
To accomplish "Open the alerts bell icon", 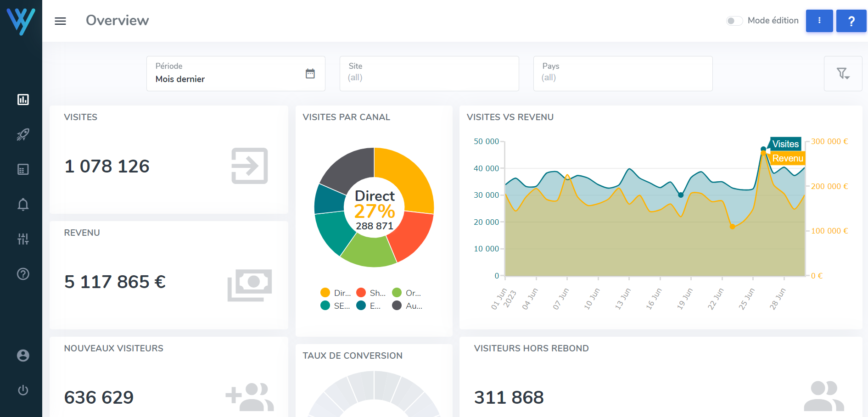I will 23,204.
